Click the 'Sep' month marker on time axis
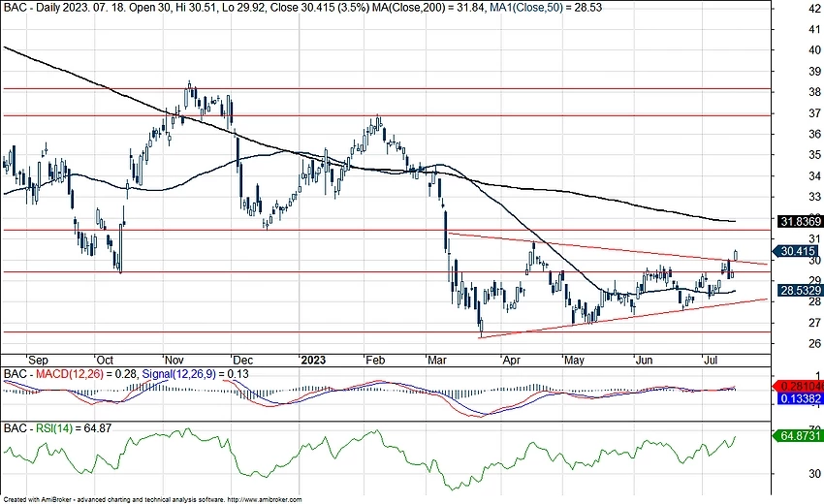 [x=37, y=358]
